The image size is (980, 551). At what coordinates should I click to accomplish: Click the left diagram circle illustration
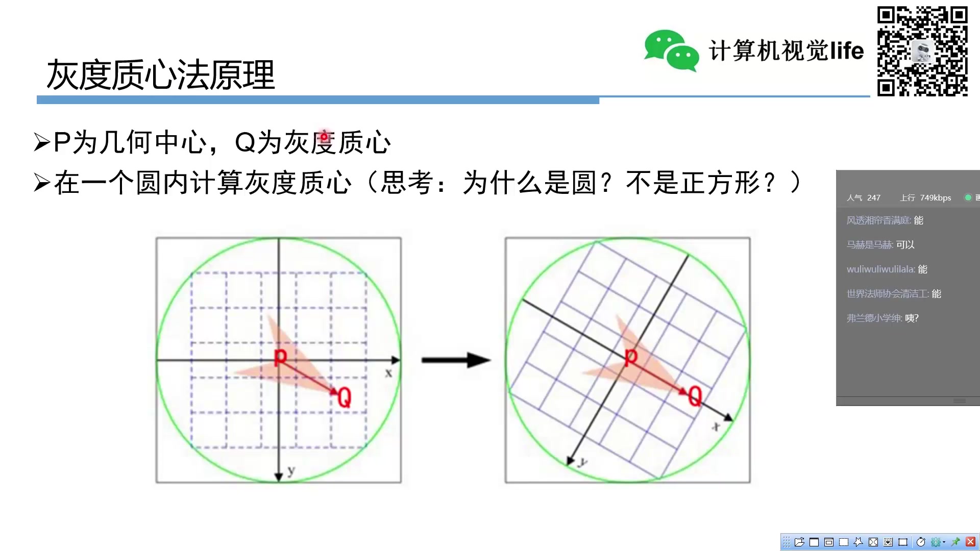279,359
